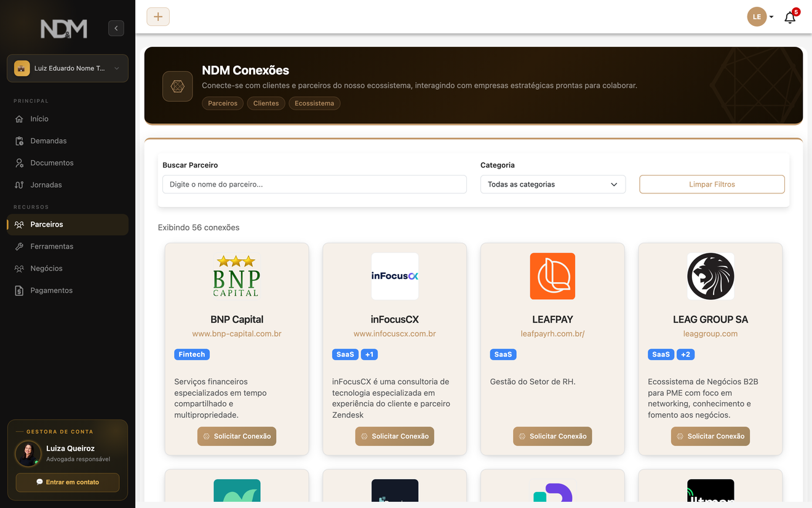Open www.bnp-capital.com.br link

point(237,334)
